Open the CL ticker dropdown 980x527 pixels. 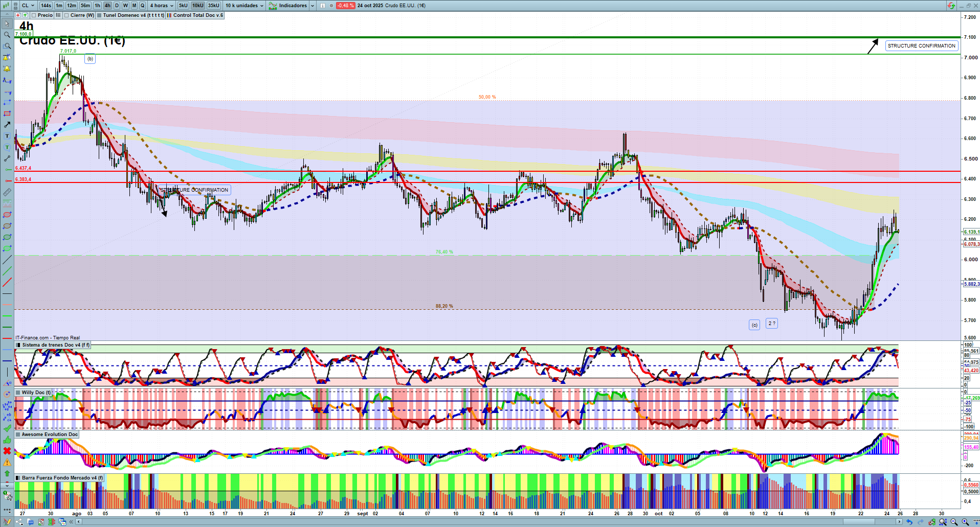point(28,6)
